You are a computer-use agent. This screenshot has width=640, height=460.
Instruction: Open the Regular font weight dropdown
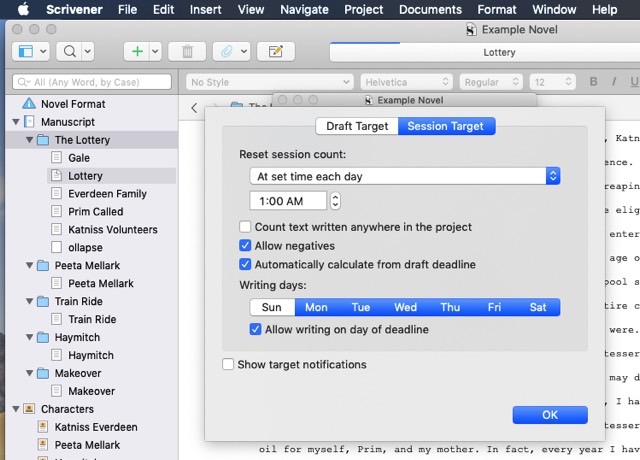[x=491, y=82]
